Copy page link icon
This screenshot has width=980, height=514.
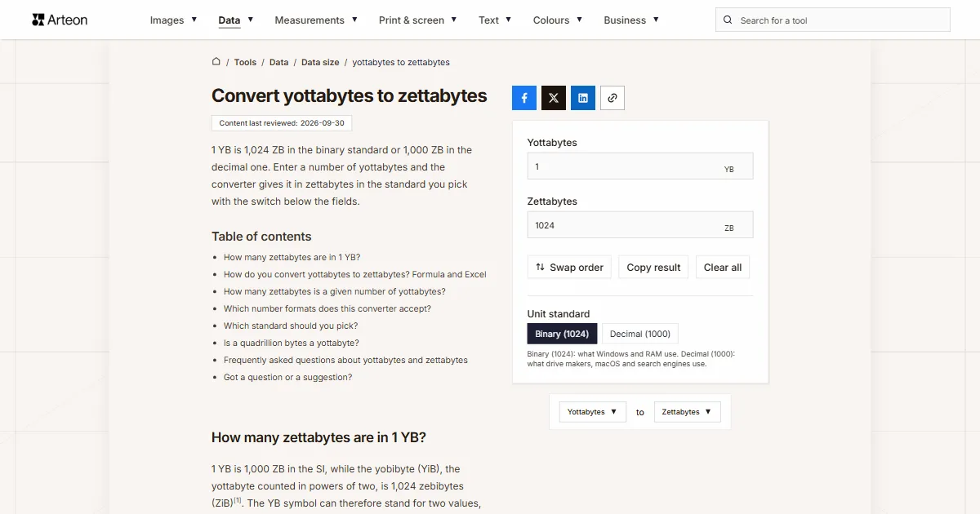(x=612, y=98)
